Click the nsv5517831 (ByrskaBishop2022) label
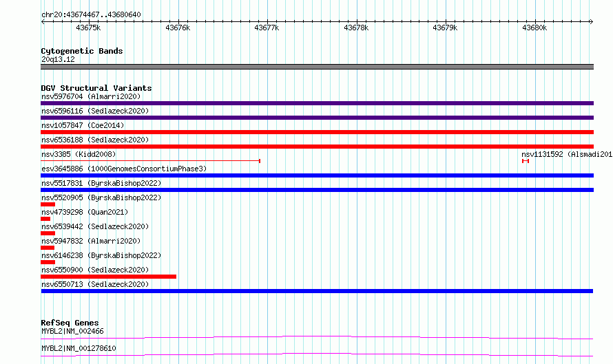 pos(101,183)
